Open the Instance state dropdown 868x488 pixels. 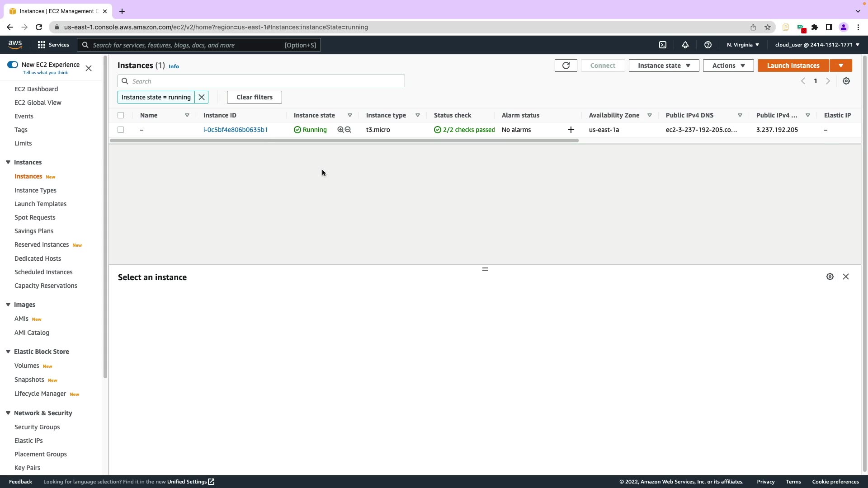click(x=664, y=66)
